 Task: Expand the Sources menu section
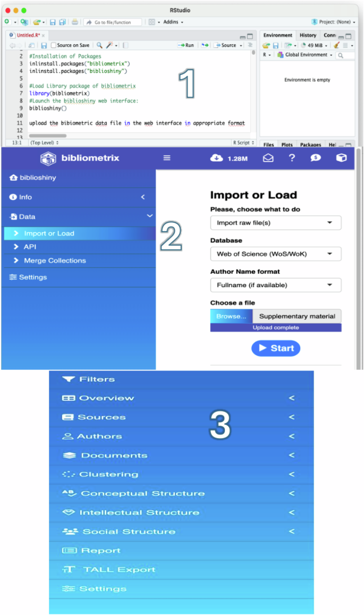click(181, 417)
